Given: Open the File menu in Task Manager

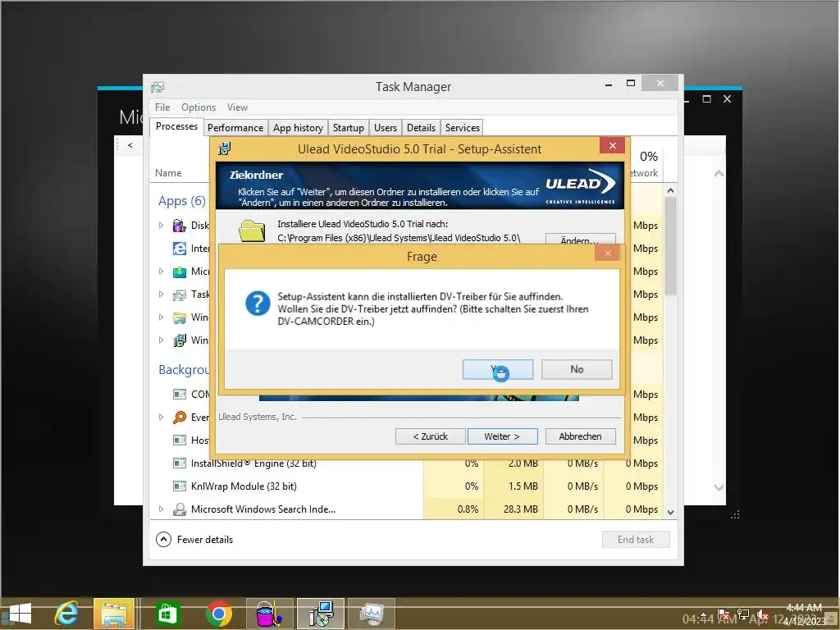Looking at the screenshot, I should [162, 107].
